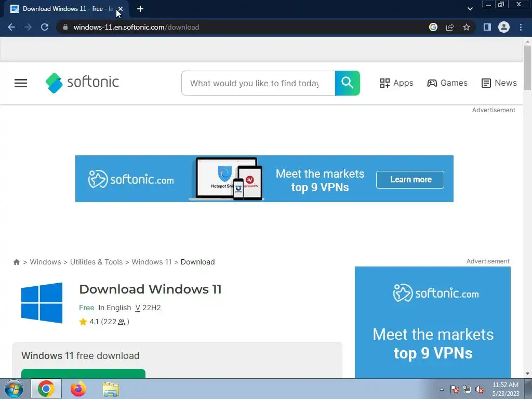
Task: Click the Download Windows 11 heading
Action: point(150,289)
